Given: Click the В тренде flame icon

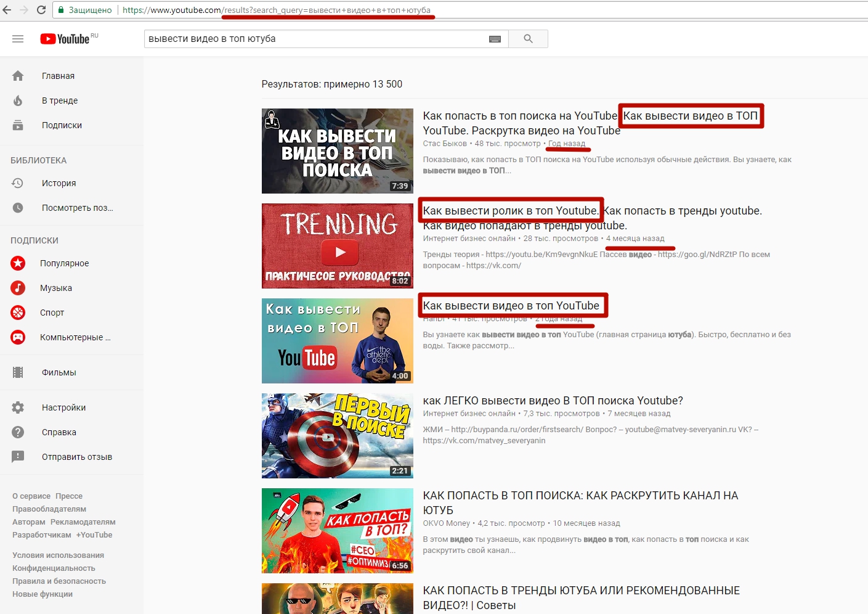Looking at the screenshot, I should click(x=18, y=100).
